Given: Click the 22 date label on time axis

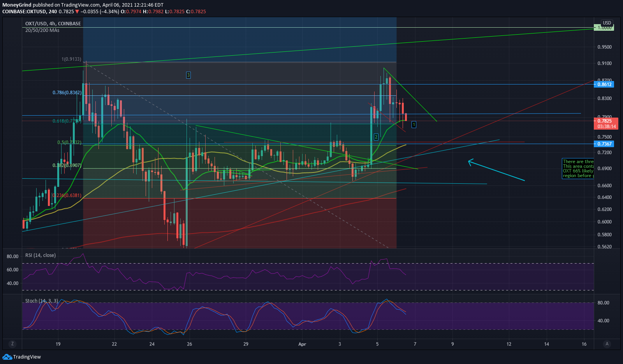Looking at the screenshot, I should [x=114, y=344].
